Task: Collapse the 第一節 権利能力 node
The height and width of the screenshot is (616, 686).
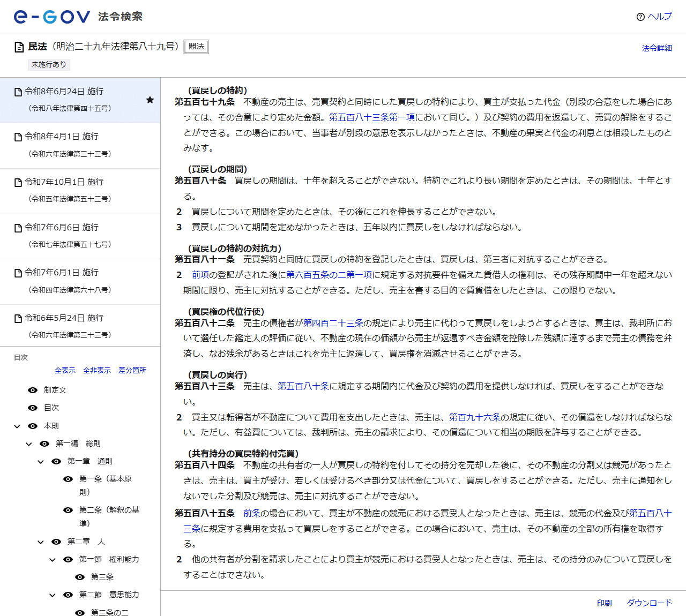Action: click(53, 560)
